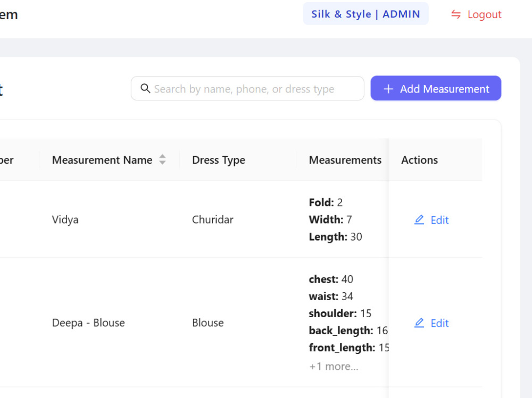This screenshot has width=532, height=398.
Task: Click the 'back_length: 16' measurement value
Action: click(348, 331)
